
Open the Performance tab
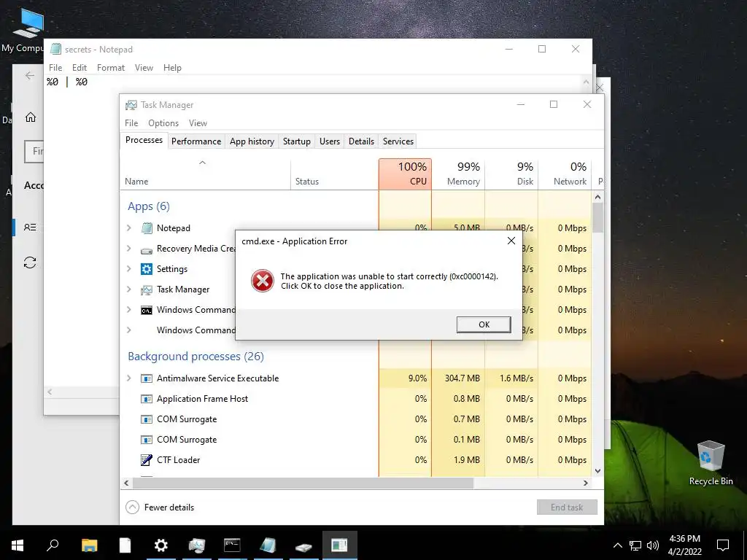pos(196,141)
